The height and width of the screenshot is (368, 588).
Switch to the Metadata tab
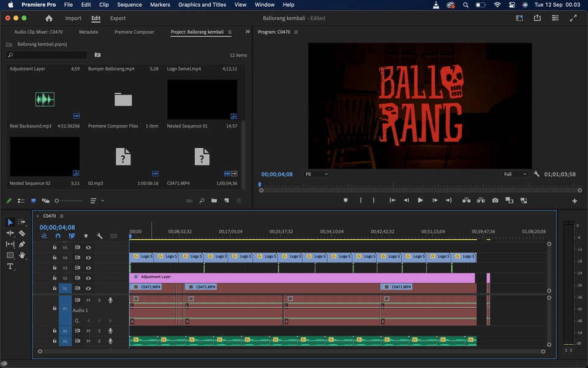(x=88, y=32)
